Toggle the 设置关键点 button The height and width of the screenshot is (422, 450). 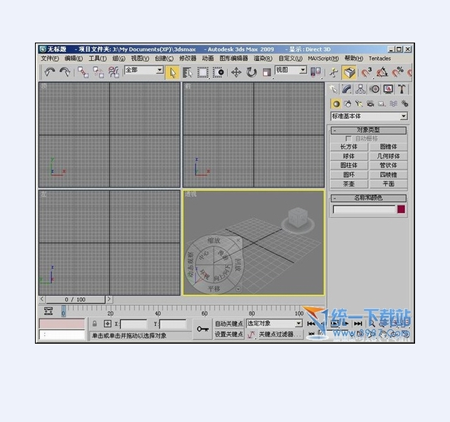(229, 334)
